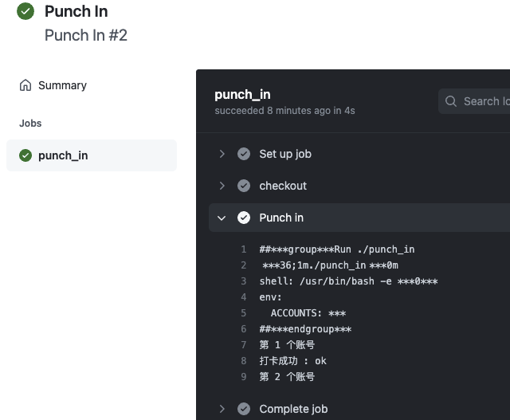Click the green success icon beside Punch In title
510x420 pixels.
click(25, 11)
